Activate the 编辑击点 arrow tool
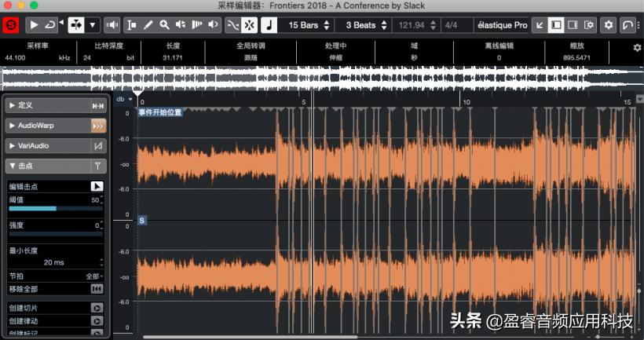 [x=97, y=186]
